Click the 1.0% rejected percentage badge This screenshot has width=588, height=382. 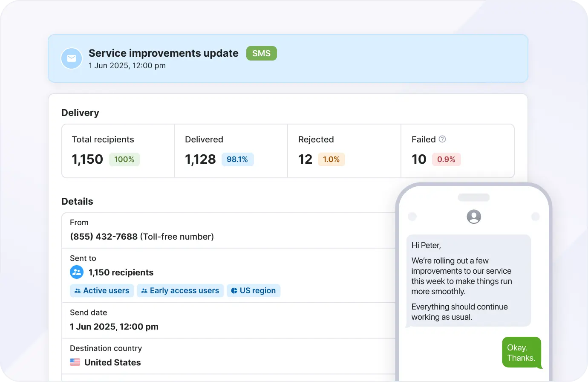coord(331,159)
